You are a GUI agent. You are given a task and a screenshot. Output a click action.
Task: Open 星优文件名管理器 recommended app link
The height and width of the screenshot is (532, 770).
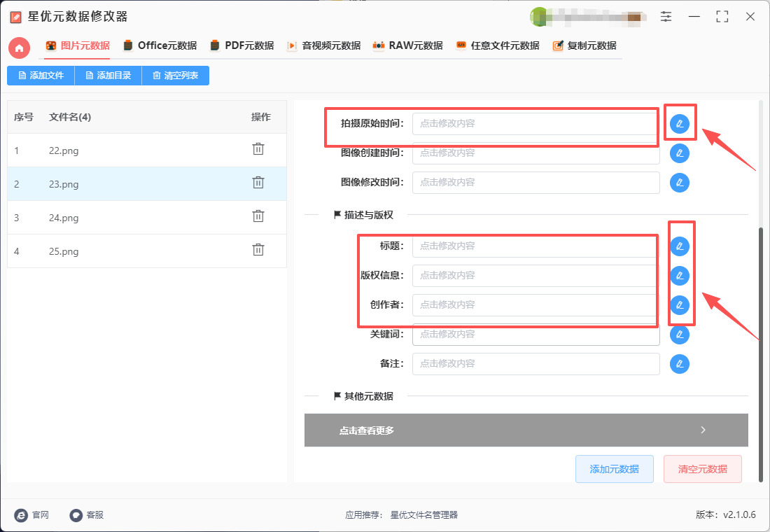tap(423, 514)
